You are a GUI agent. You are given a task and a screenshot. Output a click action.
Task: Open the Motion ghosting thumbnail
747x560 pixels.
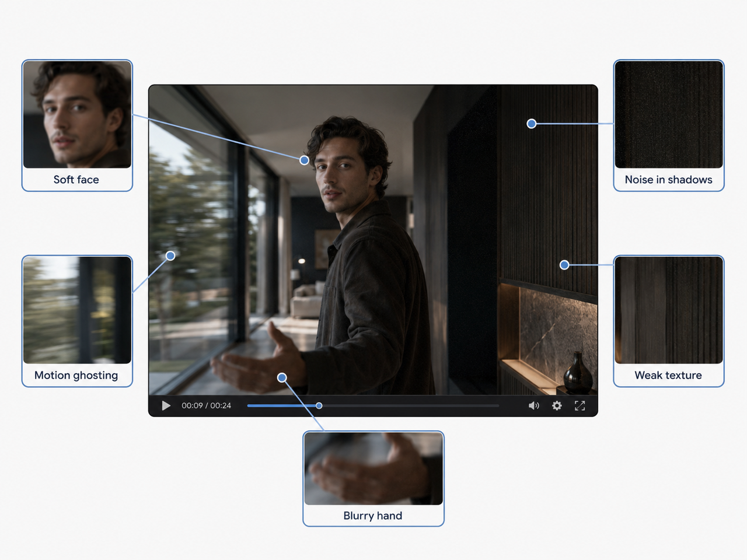click(x=77, y=310)
